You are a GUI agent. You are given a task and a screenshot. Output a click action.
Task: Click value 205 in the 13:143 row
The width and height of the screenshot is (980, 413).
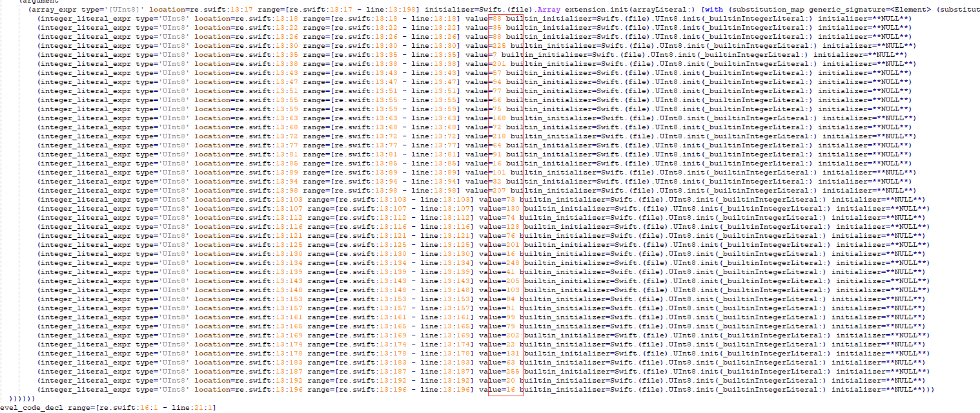pos(513,281)
